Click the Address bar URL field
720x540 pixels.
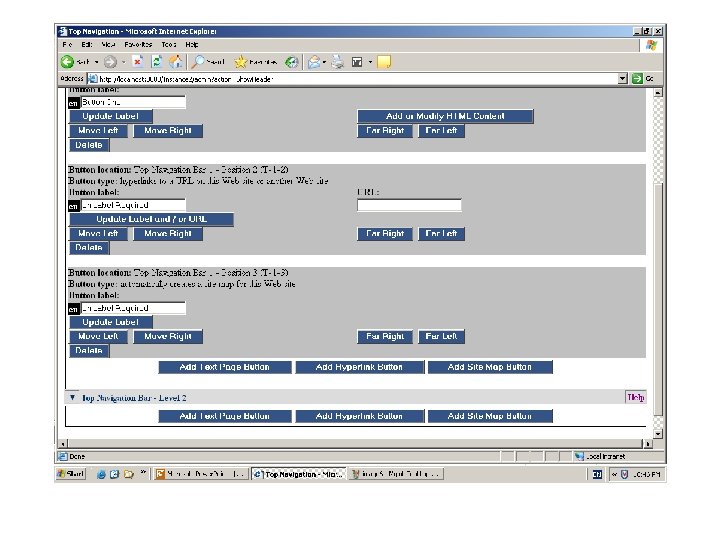coord(352,79)
